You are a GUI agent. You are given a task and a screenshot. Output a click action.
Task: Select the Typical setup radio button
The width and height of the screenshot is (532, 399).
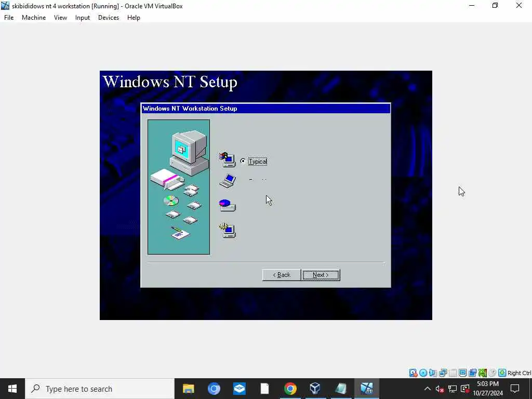[243, 161]
